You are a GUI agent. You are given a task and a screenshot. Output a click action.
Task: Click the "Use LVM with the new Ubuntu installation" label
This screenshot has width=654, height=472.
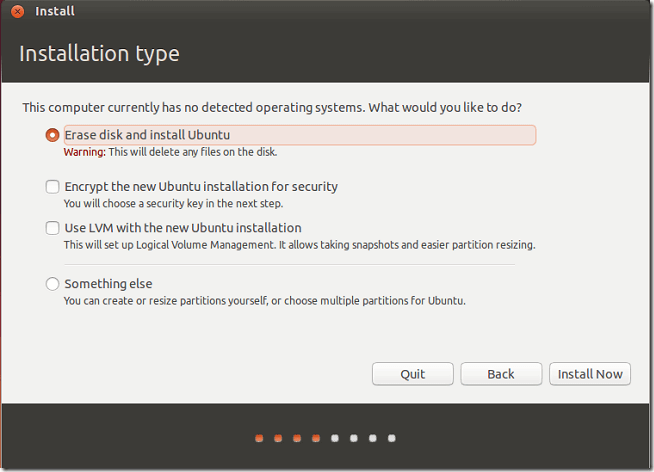[183, 228]
